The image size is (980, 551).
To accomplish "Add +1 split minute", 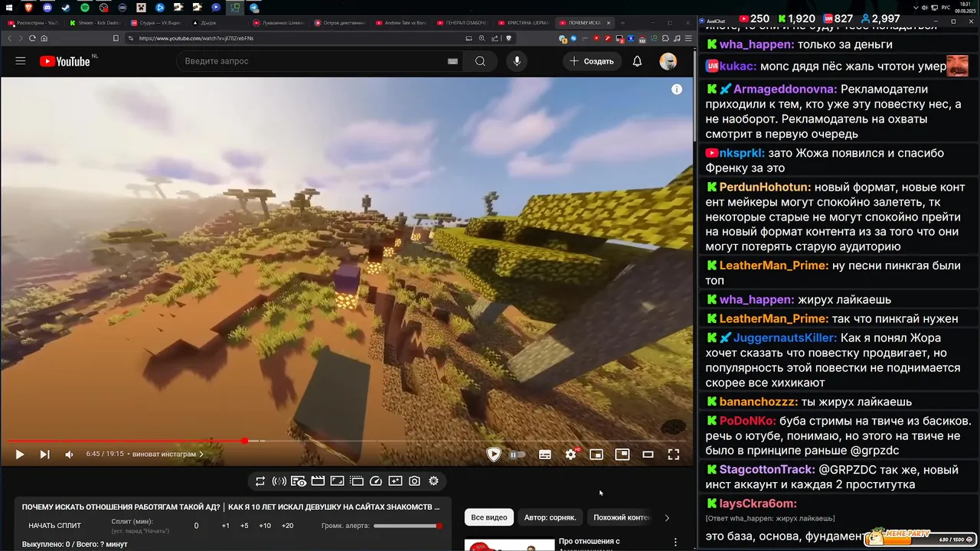I will click(x=226, y=526).
